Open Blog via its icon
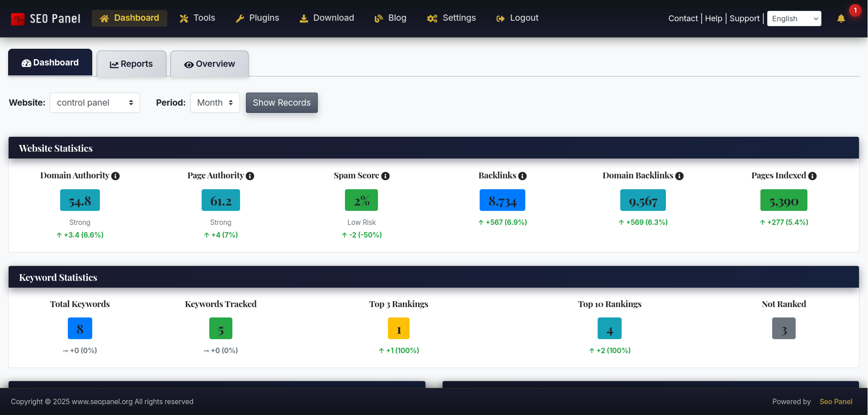 (x=378, y=18)
